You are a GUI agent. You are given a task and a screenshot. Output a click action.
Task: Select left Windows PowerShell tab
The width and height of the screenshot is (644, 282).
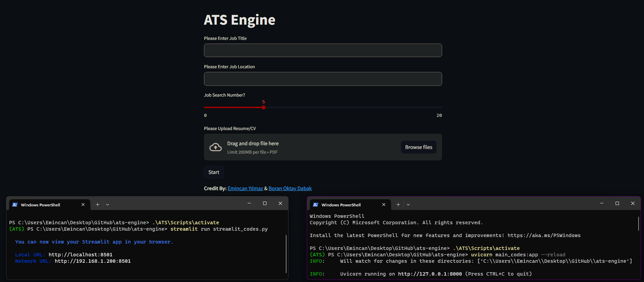[x=49, y=205]
